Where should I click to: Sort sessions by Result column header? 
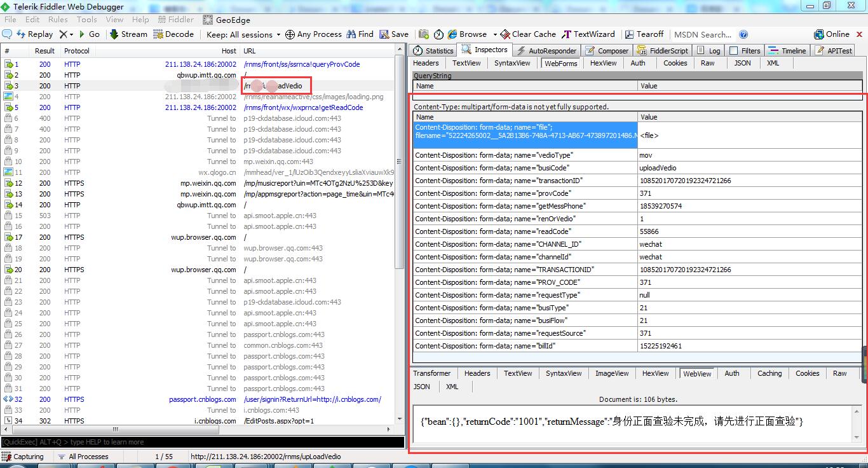(x=44, y=51)
